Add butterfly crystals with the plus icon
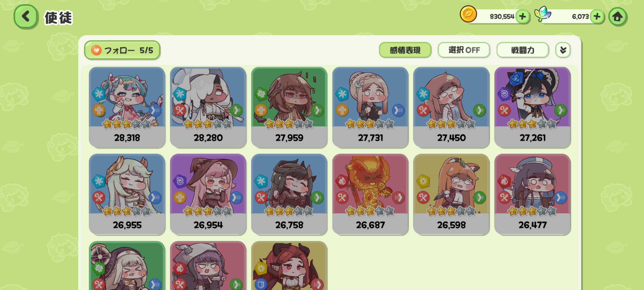Viewport: 644px width, 290px height. pos(597,16)
